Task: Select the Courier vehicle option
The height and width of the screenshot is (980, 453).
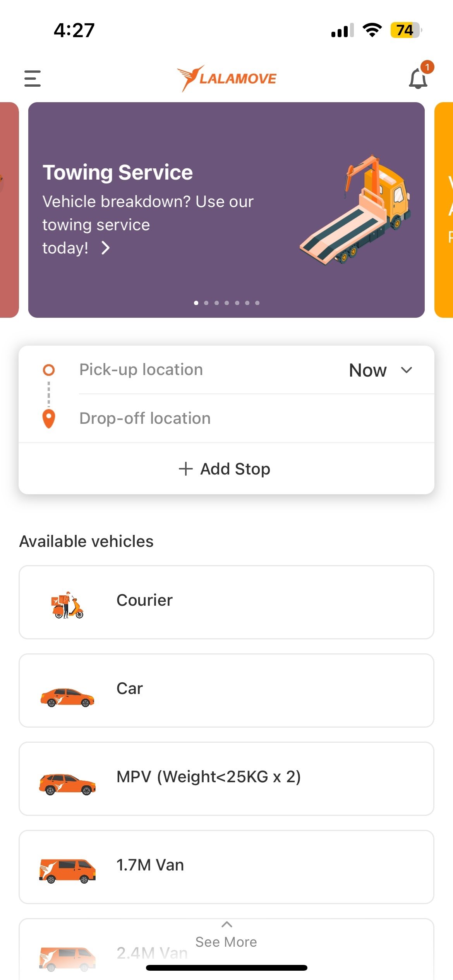Action: tap(226, 602)
